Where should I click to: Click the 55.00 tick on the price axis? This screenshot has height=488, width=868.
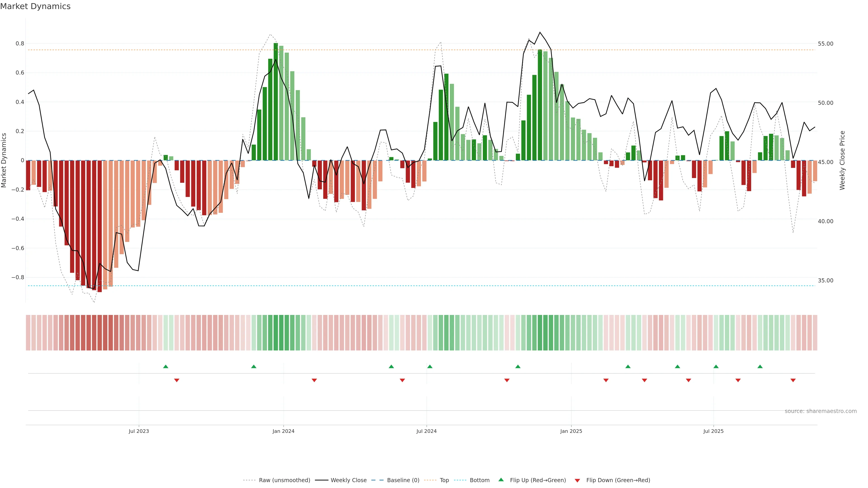click(x=825, y=44)
